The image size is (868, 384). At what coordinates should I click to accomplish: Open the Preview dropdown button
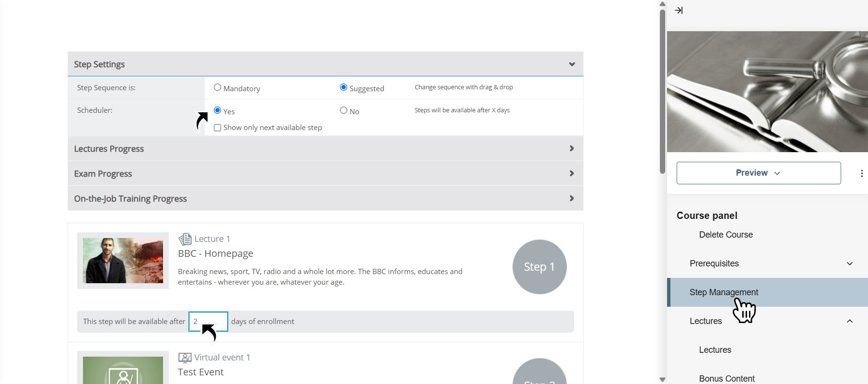(x=758, y=173)
